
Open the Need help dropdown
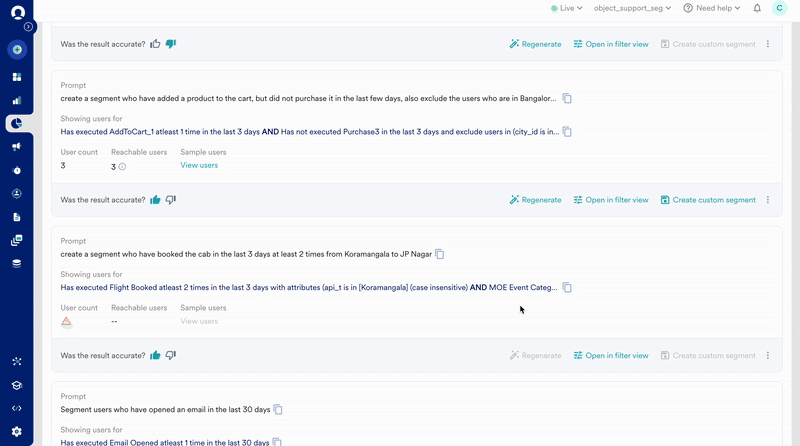[712, 8]
